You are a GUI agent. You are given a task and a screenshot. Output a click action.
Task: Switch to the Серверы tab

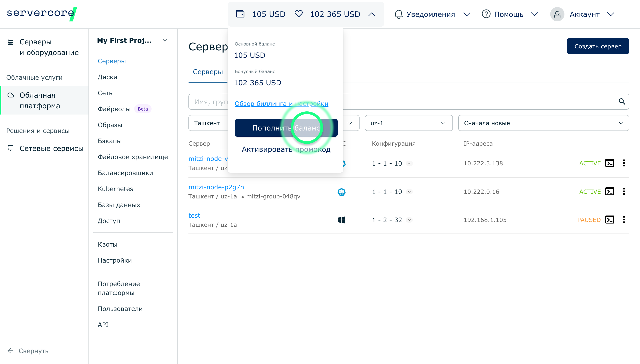coord(208,72)
